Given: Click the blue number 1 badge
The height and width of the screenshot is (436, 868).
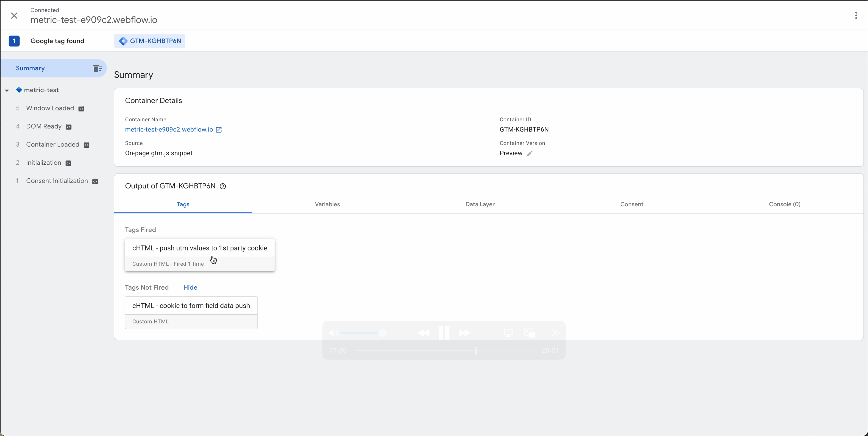Looking at the screenshot, I should pos(14,41).
